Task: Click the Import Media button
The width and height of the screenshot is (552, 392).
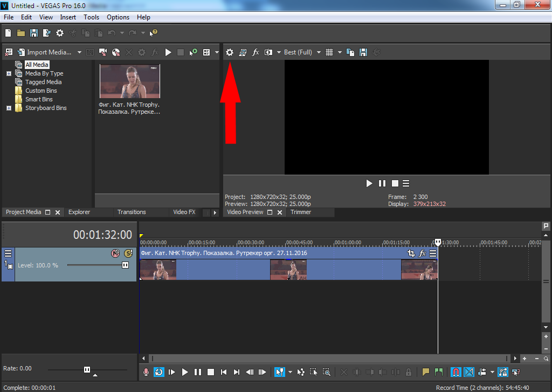Action: [44, 52]
